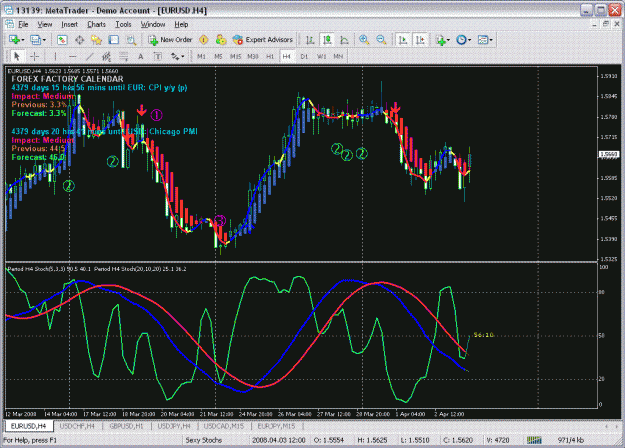Open the Indicators list icon

tap(440, 40)
